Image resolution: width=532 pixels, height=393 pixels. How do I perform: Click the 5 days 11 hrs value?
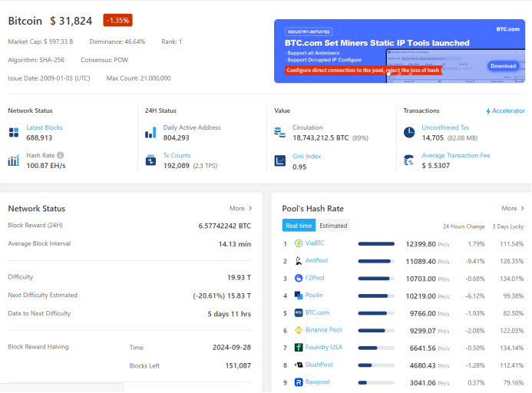(x=230, y=314)
